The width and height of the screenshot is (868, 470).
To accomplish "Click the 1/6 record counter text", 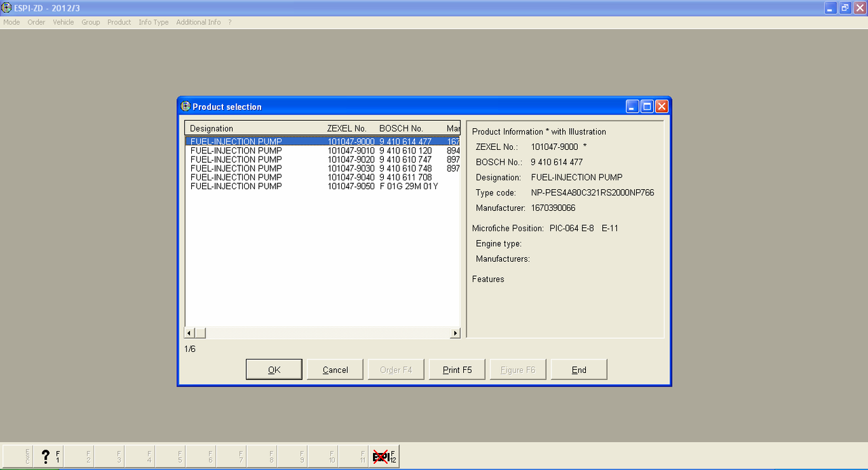I will tap(190, 349).
